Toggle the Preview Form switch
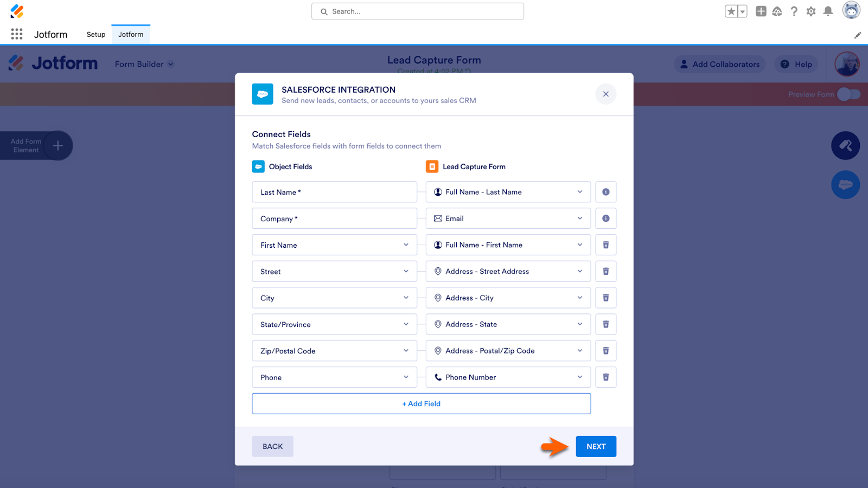 pos(848,94)
